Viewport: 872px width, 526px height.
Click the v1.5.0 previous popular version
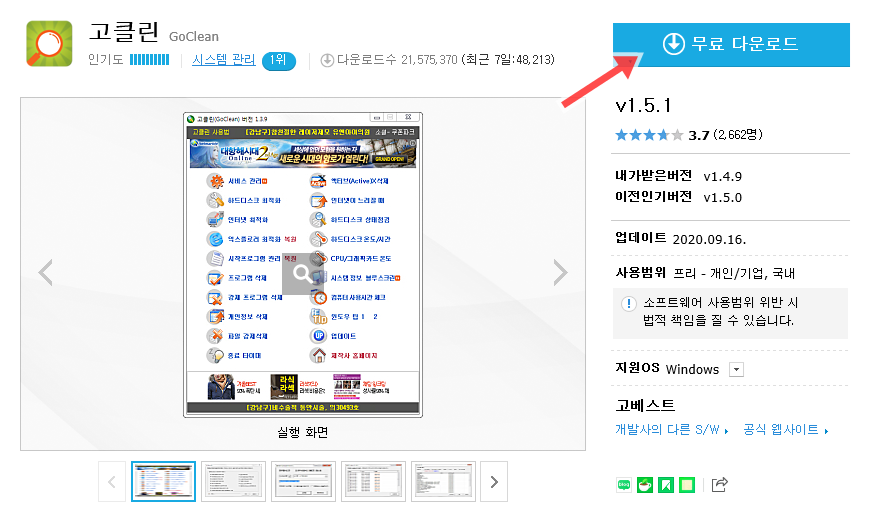722,197
